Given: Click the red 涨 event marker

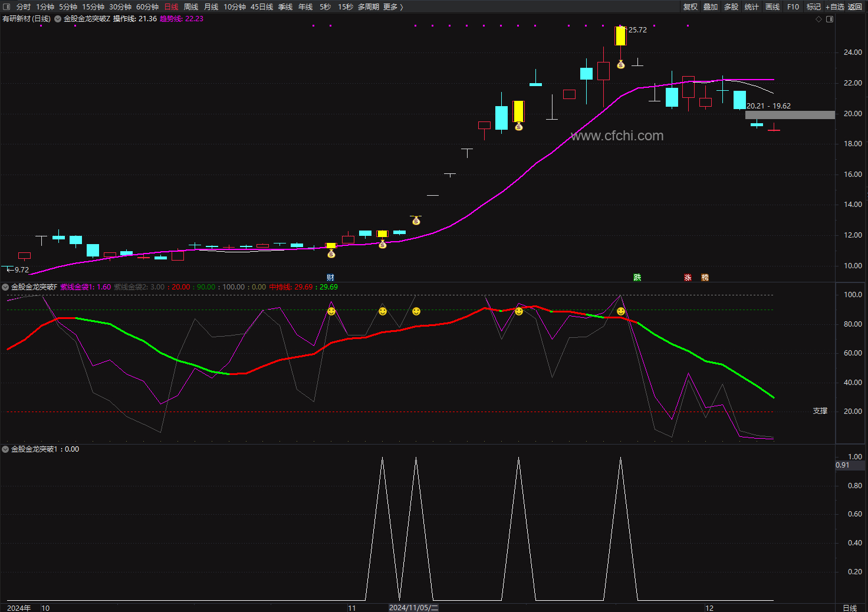Looking at the screenshot, I should tap(688, 277).
